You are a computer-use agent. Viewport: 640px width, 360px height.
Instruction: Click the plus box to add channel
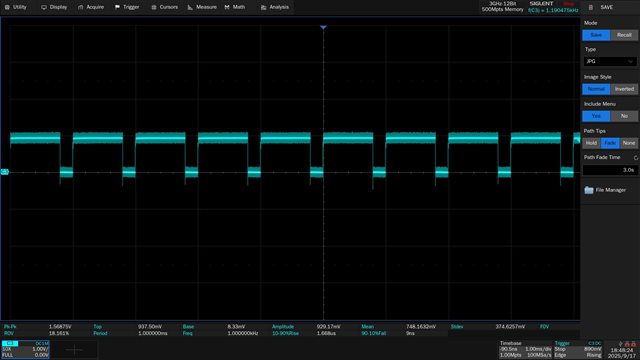74,349
